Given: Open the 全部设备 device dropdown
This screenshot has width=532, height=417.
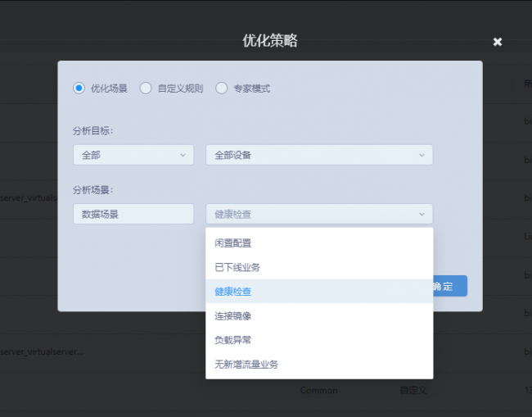Looking at the screenshot, I should pos(318,155).
